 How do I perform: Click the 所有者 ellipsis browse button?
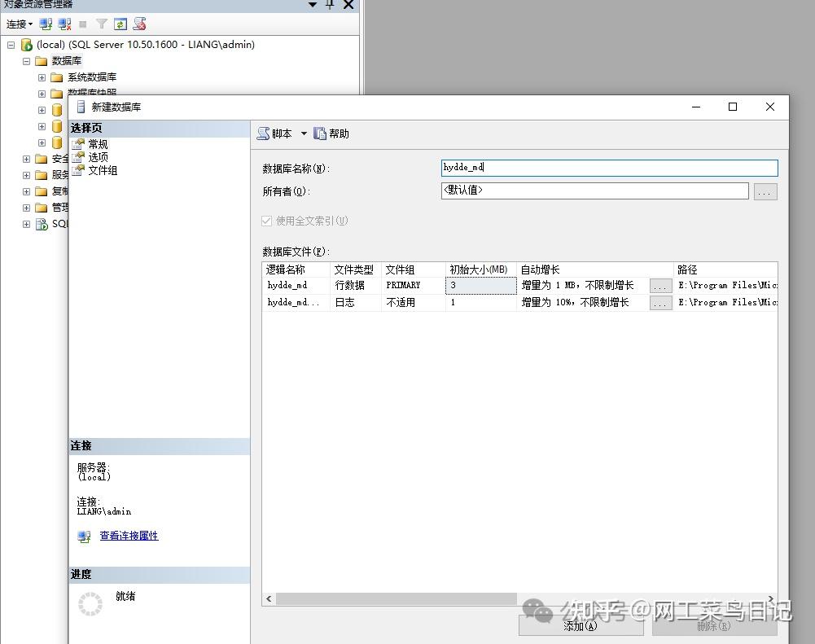(765, 191)
